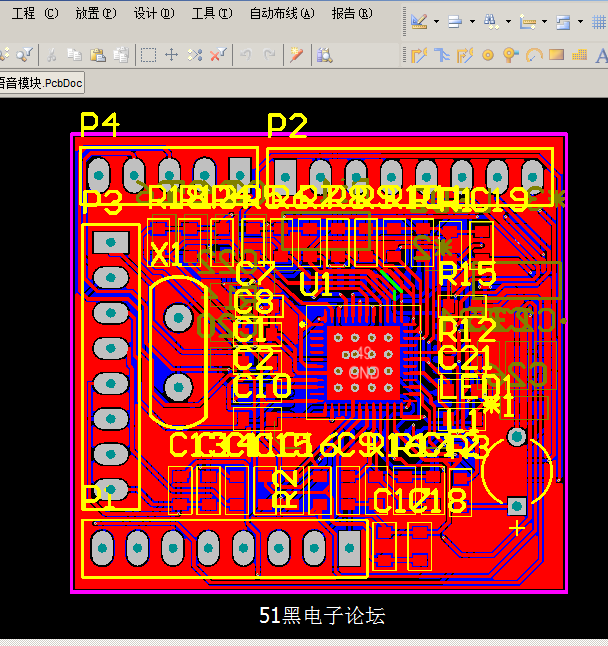Click the GND thermal pad of U1
This screenshot has width=608, height=646.
point(363,363)
